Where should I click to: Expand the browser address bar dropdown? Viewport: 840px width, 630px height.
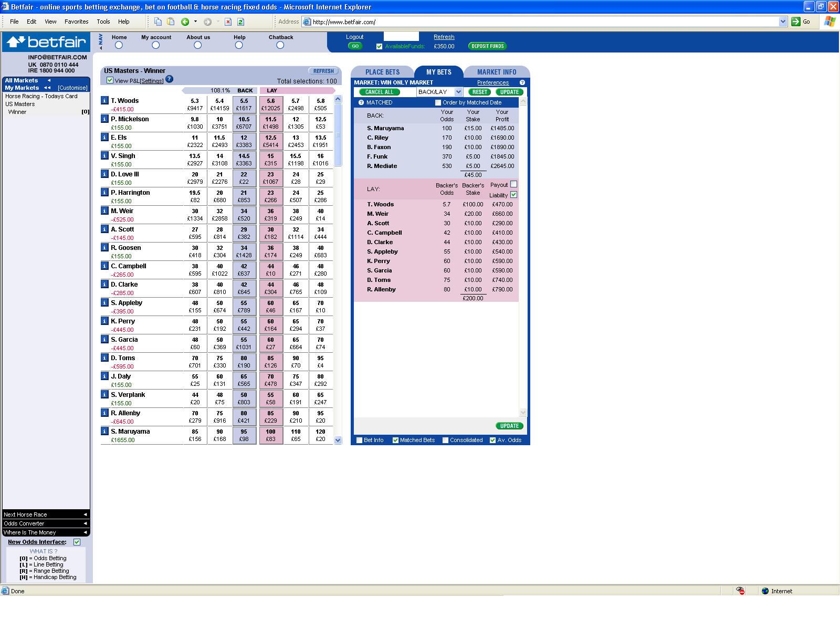pyautogui.click(x=783, y=22)
